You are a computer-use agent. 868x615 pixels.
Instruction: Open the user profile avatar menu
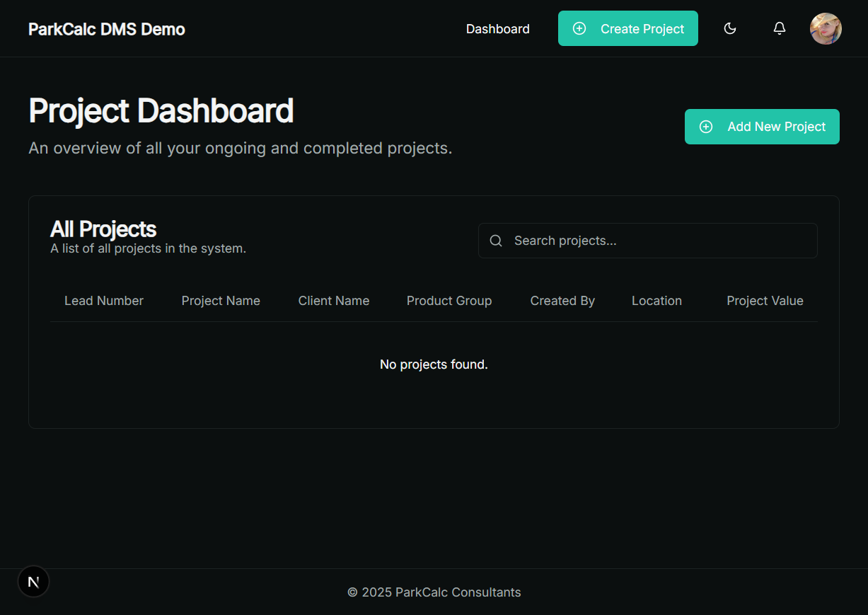826,28
